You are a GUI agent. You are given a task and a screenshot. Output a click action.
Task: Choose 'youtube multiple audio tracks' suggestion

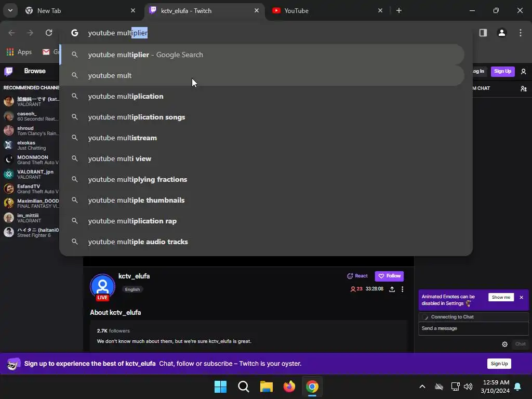pos(262,242)
